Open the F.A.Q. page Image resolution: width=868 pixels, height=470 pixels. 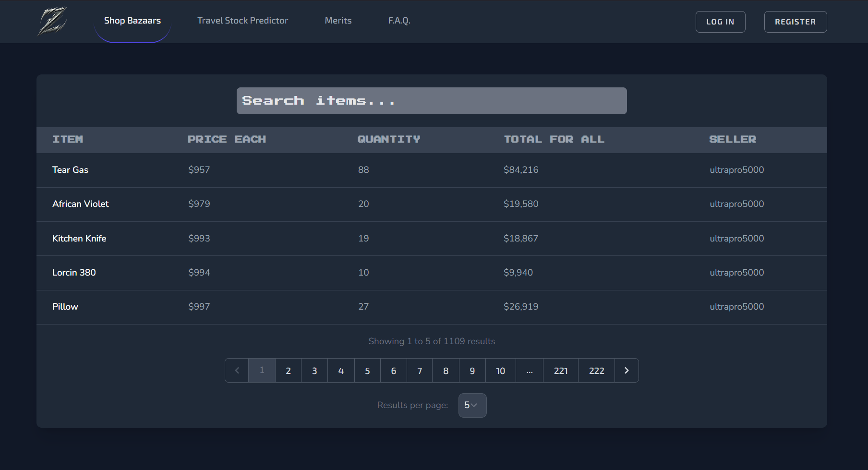(x=399, y=21)
